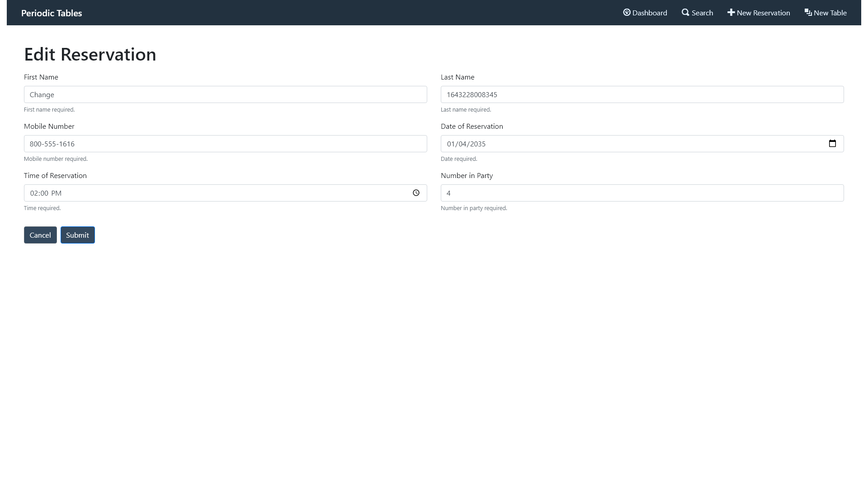
Task: Click the First Name label
Action: (x=41, y=77)
